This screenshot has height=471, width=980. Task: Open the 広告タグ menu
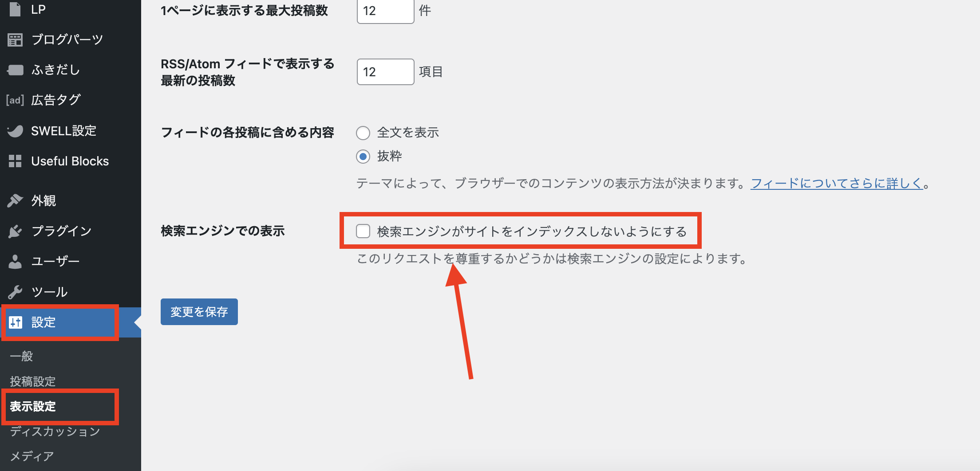click(x=56, y=100)
